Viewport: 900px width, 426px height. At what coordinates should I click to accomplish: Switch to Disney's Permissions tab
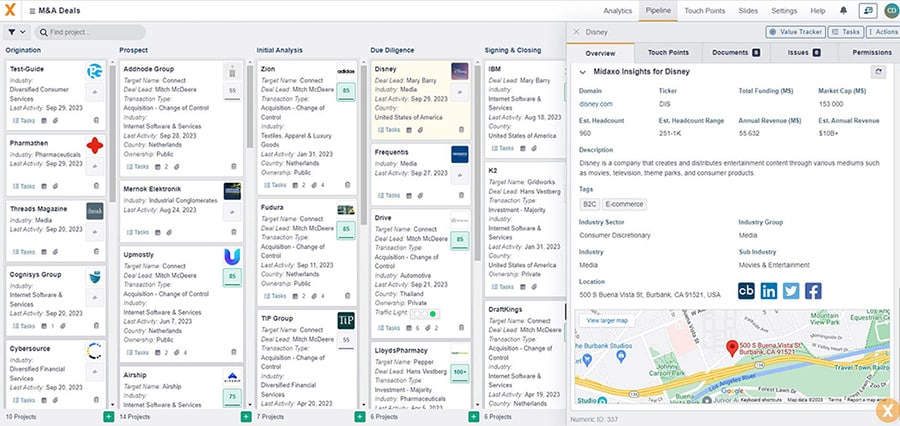click(872, 52)
